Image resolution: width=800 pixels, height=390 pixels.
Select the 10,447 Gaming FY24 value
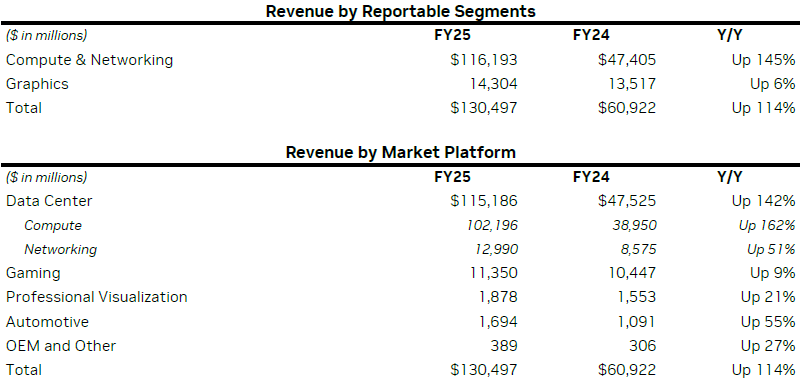click(x=633, y=273)
